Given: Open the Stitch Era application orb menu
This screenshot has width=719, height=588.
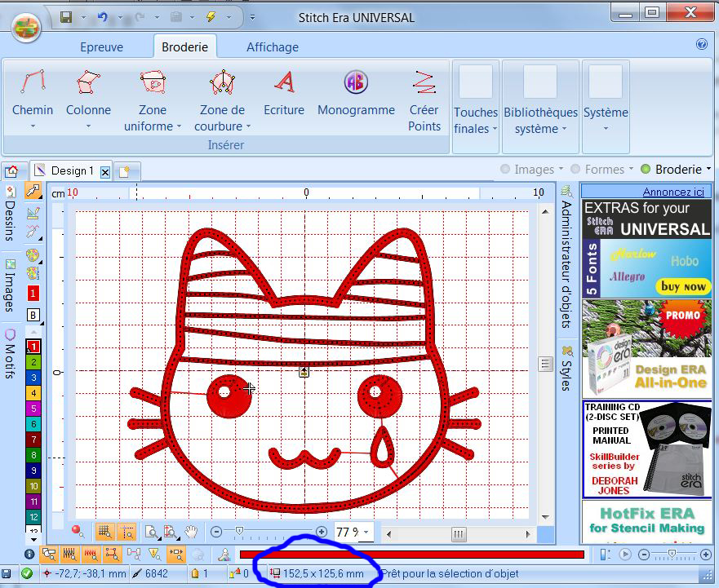Looking at the screenshot, I should pos(26,27).
